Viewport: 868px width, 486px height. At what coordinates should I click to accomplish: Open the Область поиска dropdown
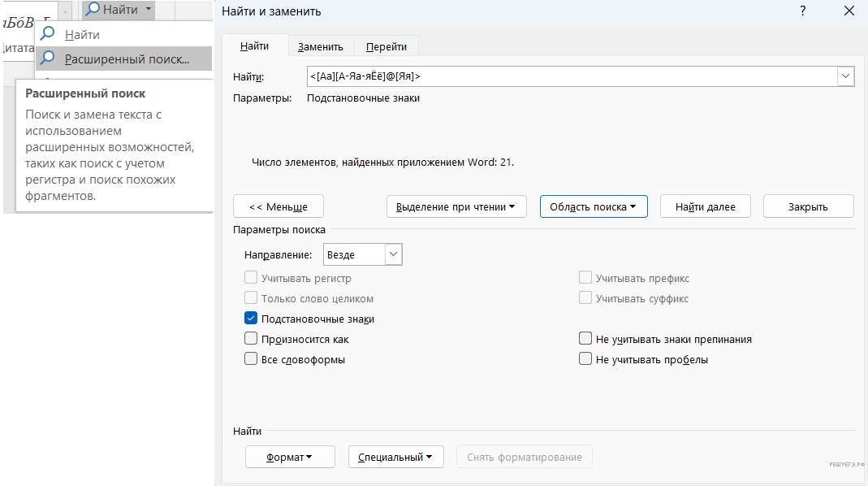pyautogui.click(x=593, y=206)
